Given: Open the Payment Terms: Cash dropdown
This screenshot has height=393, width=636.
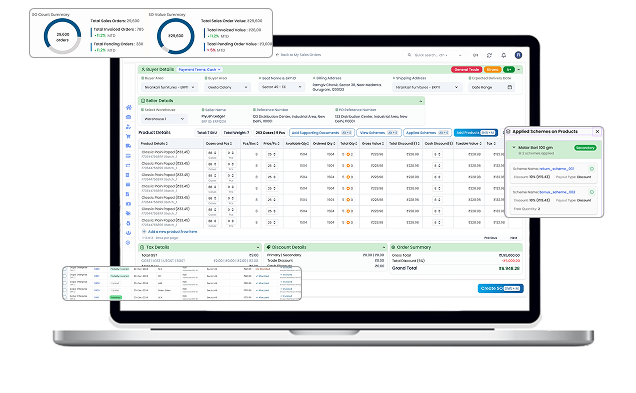Looking at the screenshot, I should (200, 70).
